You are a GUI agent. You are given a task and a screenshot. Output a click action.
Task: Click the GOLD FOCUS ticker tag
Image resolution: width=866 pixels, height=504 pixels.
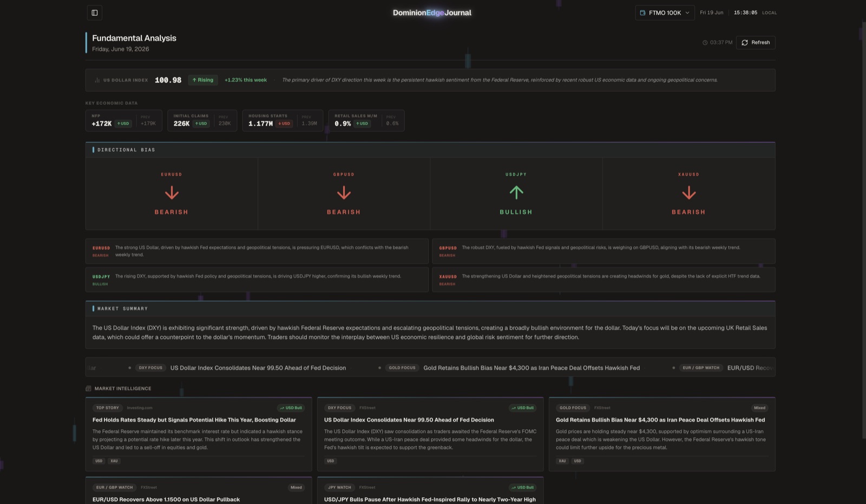(x=402, y=368)
